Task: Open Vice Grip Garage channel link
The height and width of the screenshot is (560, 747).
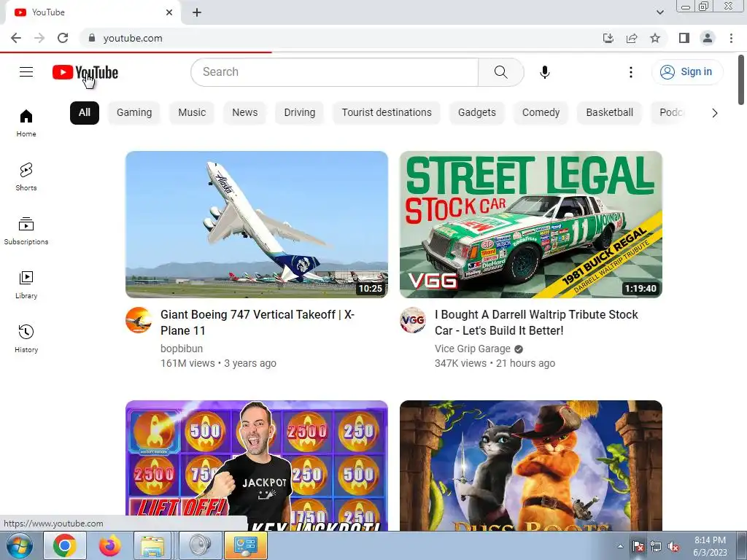Action: [x=472, y=349]
